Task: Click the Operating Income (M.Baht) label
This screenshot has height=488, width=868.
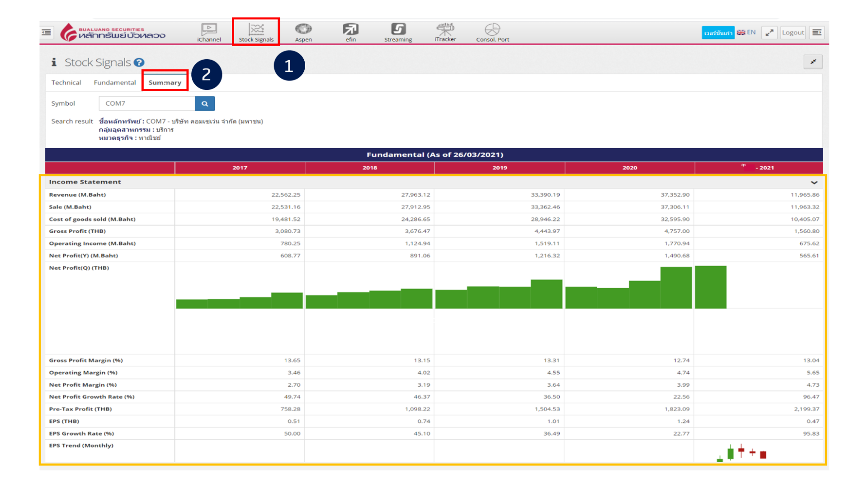Action: click(92, 243)
